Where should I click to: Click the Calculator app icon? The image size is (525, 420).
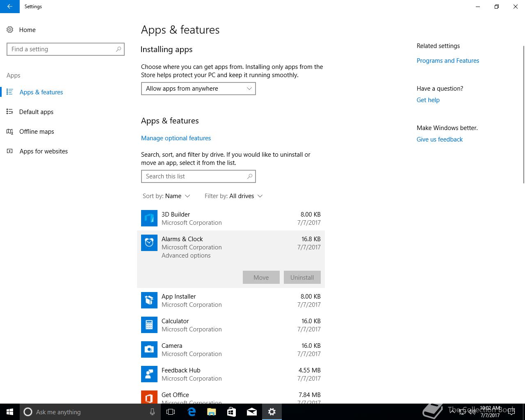[149, 325]
